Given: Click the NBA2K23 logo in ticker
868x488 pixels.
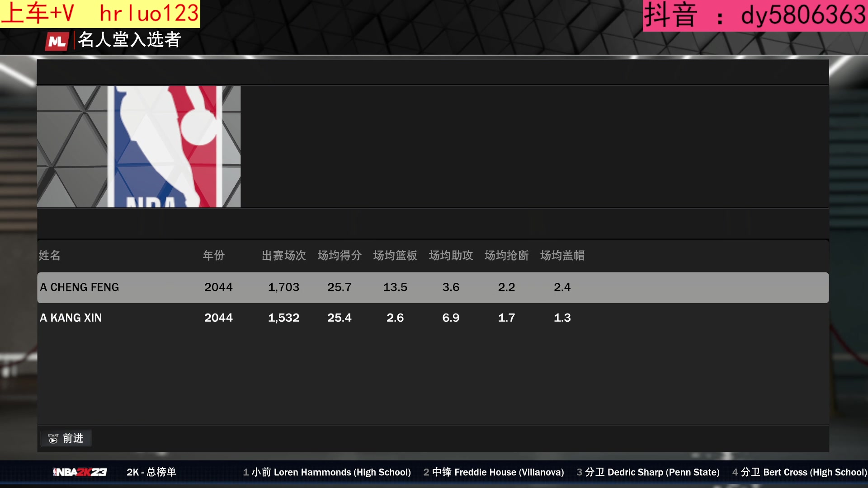Looking at the screenshot, I should tap(80, 472).
